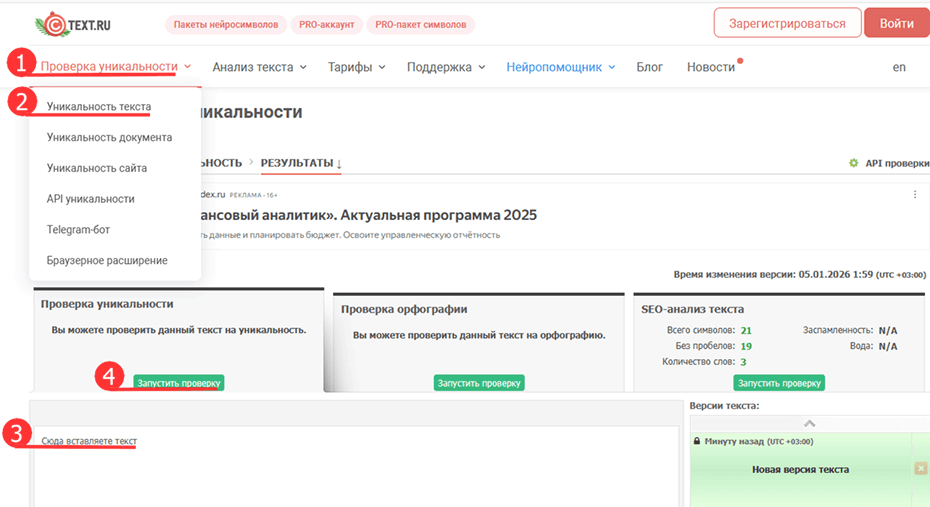Image resolution: width=930 pixels, height=507 pixels.
Task: Click the Проверка уникальности panel heading
Action: pos(107,304)
